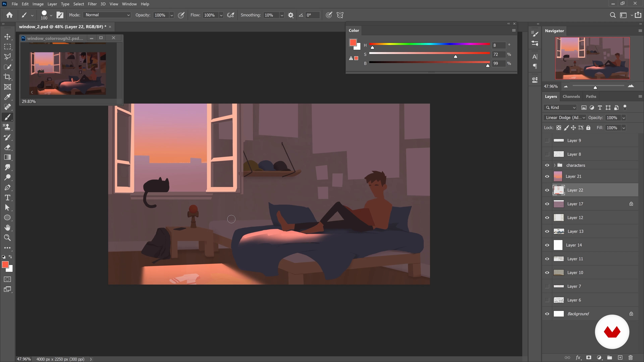Switch to the Channels tab
The height and width of the screenshot is (362, 644).
[571, 96]
